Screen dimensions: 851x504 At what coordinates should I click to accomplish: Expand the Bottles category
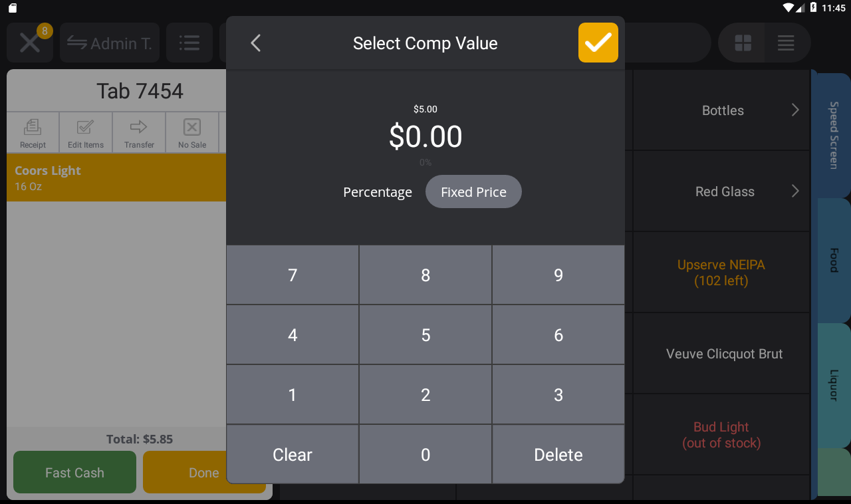click(721, 110)
